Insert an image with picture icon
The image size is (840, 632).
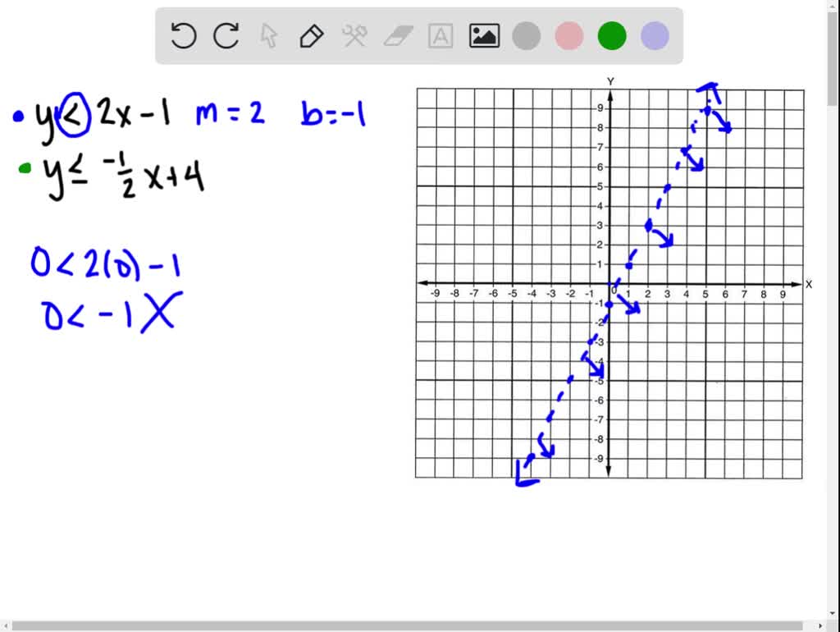(x=484, y=36)
